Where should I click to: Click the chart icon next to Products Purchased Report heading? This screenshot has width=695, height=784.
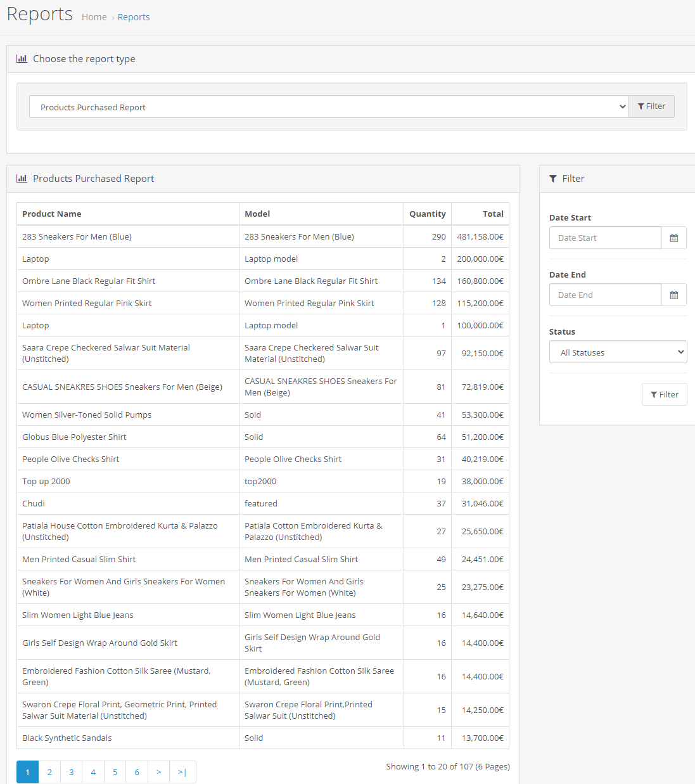[x=22, y=178]
